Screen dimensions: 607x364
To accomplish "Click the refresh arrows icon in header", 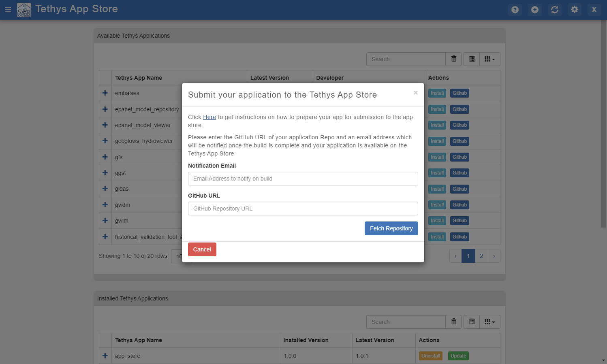I will tap(555, 10).
